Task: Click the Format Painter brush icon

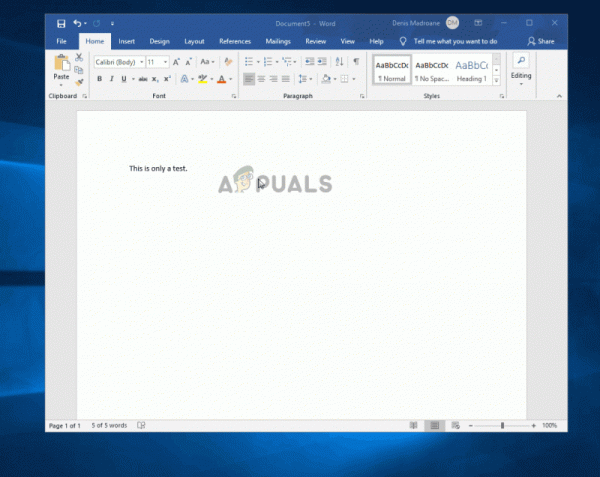Action: 79,82
